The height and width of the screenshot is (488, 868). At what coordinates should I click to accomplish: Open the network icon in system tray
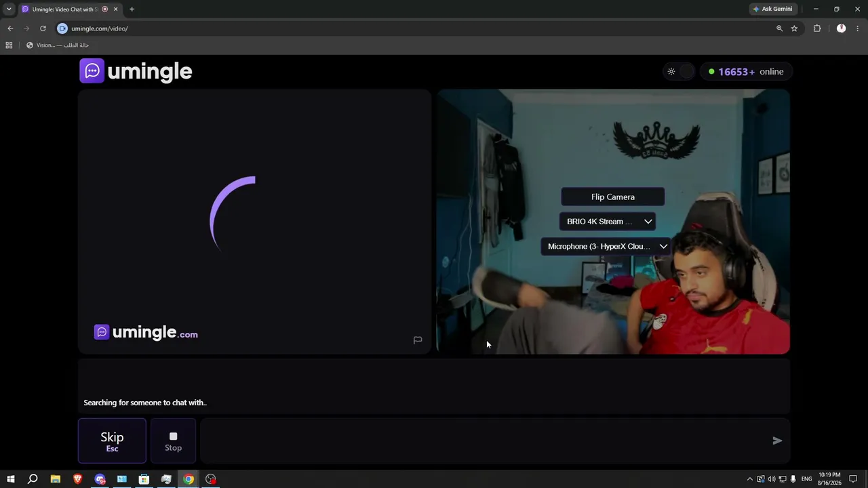(x=783, y=479)
